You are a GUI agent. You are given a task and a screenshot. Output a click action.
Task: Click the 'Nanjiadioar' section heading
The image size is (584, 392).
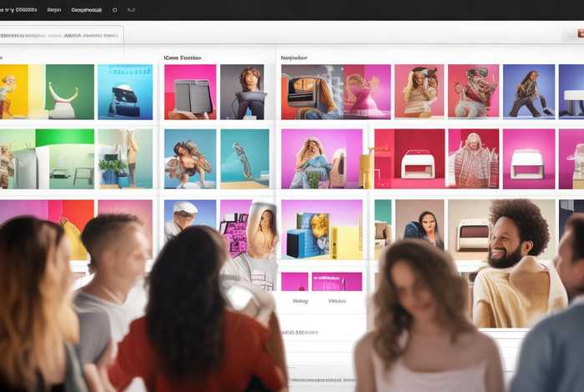pos(295,58)
